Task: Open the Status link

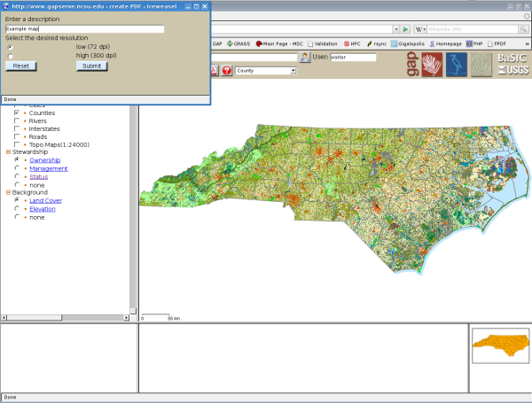Action: tap(39, 177)
